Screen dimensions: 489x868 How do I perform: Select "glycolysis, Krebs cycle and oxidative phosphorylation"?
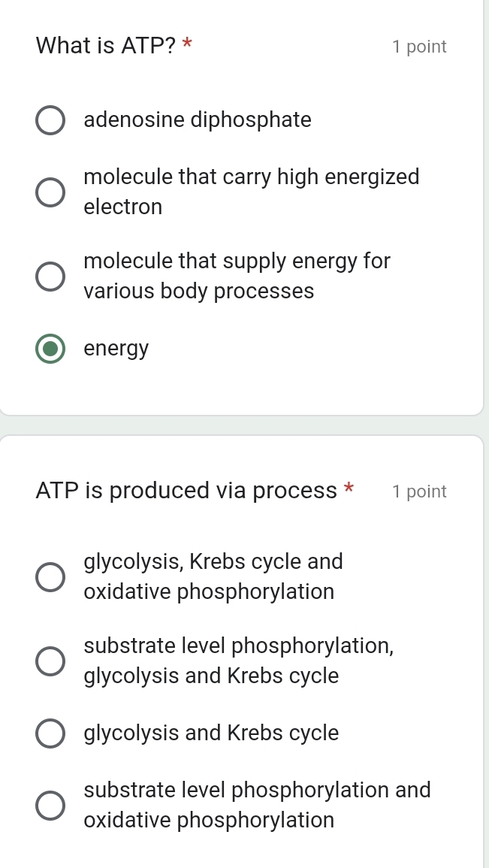pyautogui.click(x=50, y=576)
